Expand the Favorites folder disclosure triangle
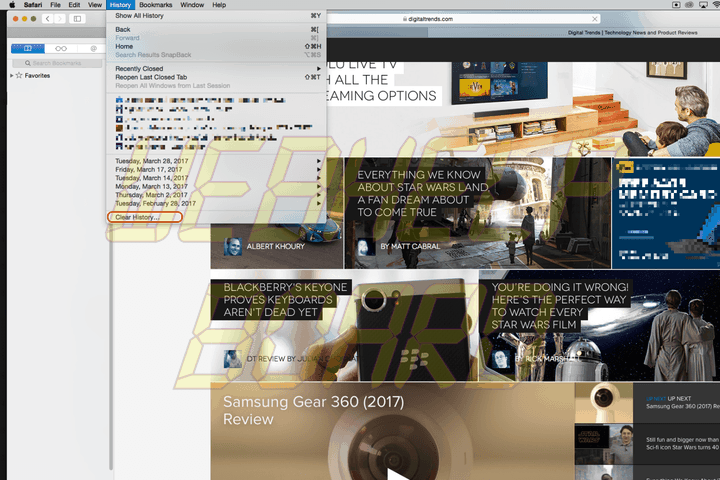Image resolution: width=720 pixels, height=480 pixels. coord(11,75)
